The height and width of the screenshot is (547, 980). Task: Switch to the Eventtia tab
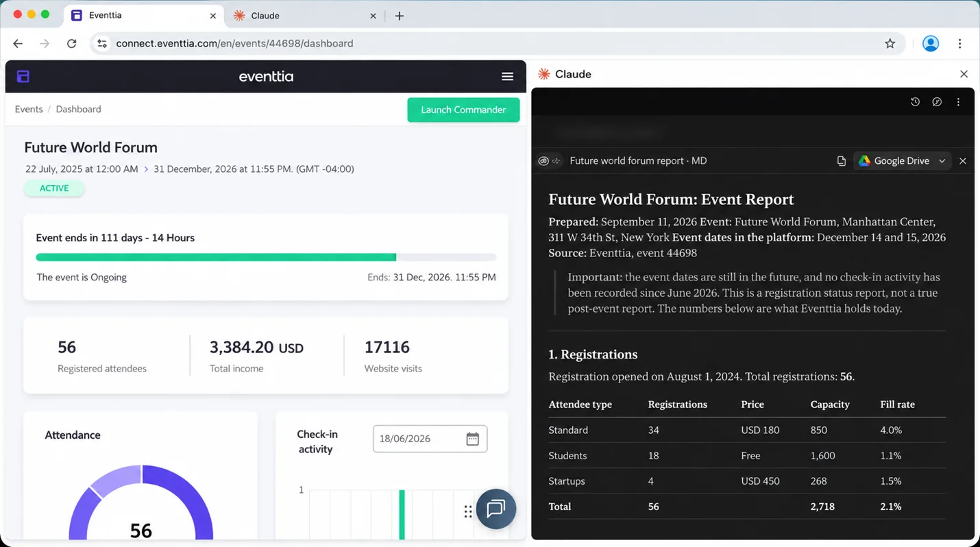pos(144,15)
